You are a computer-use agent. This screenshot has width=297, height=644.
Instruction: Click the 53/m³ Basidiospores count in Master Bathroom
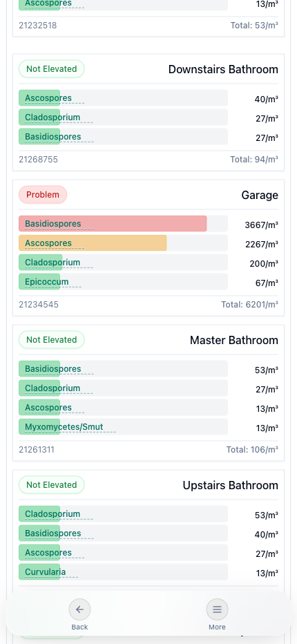tap(266, 370)
